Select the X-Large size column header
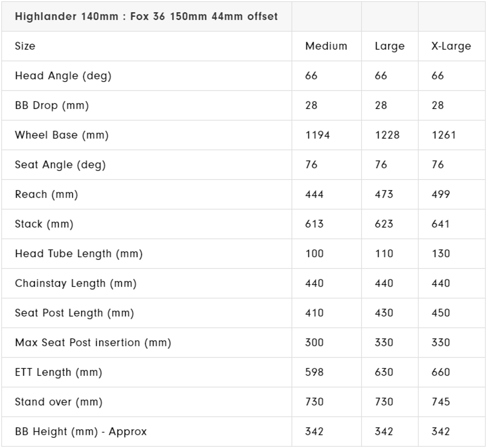This screenshot has height=448, width=487. click(451, 46)
